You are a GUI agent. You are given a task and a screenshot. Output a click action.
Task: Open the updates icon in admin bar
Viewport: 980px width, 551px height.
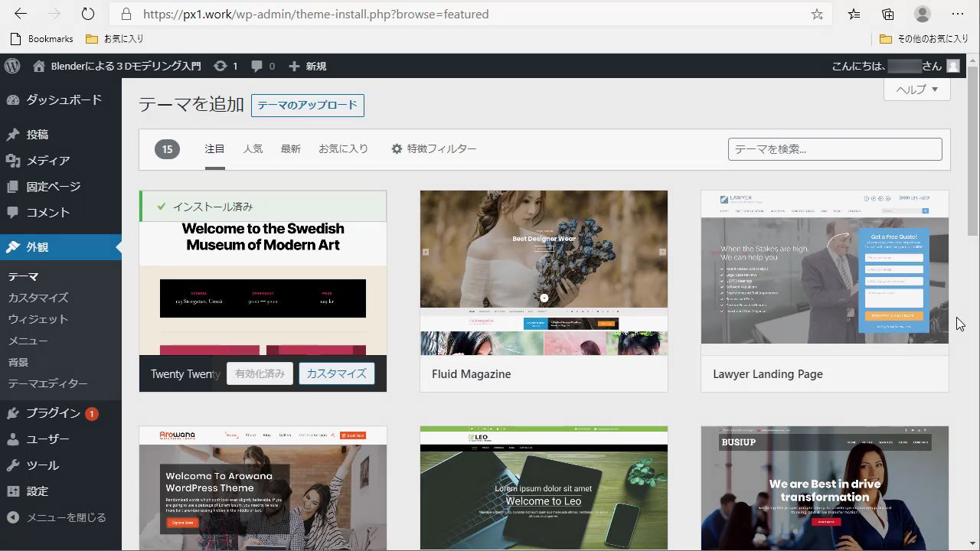(220, 67)
